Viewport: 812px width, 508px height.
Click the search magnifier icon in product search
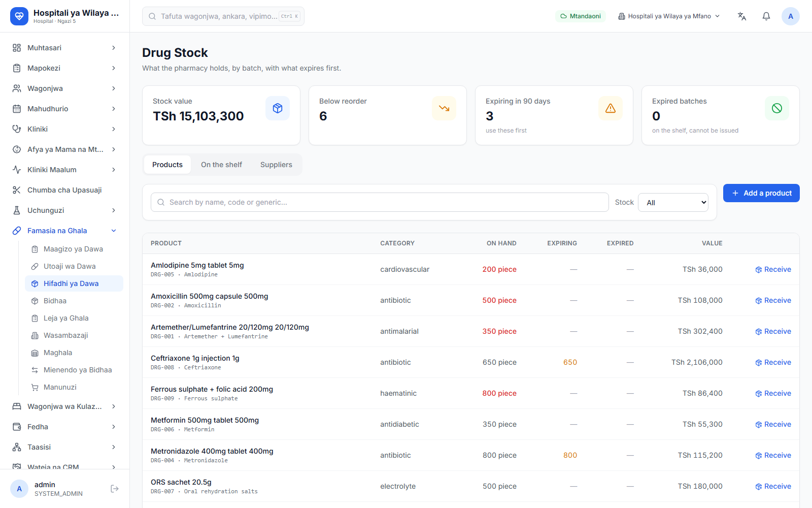point(161,202)
